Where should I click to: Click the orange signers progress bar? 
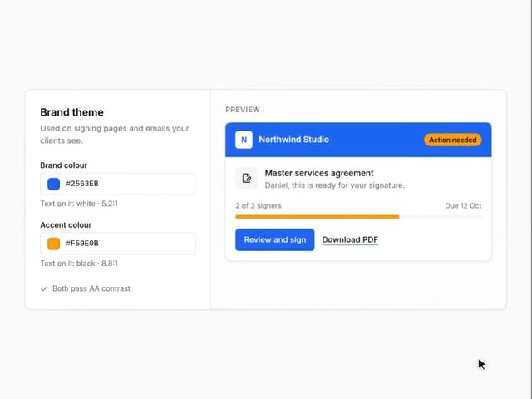coord(318,217)
